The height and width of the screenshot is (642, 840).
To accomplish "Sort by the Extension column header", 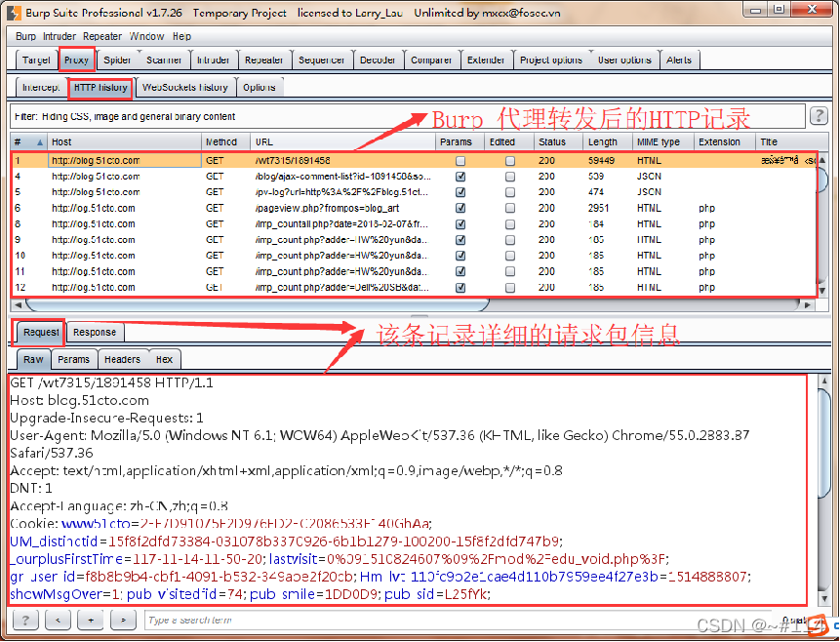I will 724,142.
